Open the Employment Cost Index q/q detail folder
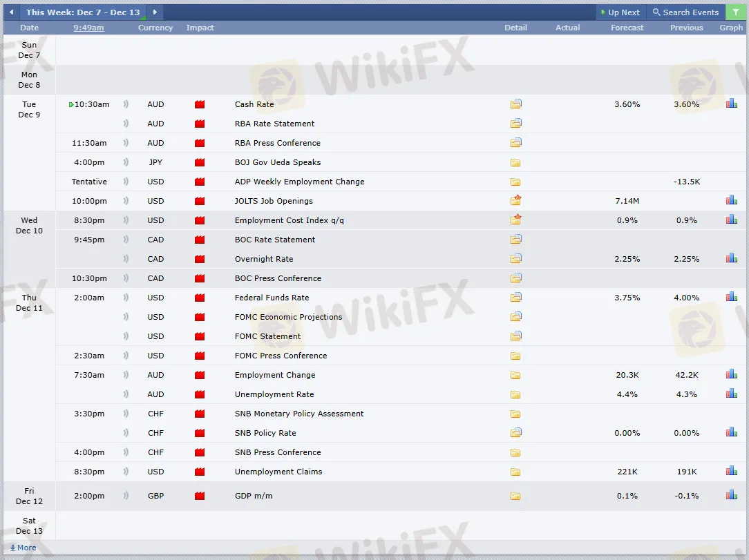Image resolution: width=749 pixels, height=560 pixels. (x=515, y=220)
